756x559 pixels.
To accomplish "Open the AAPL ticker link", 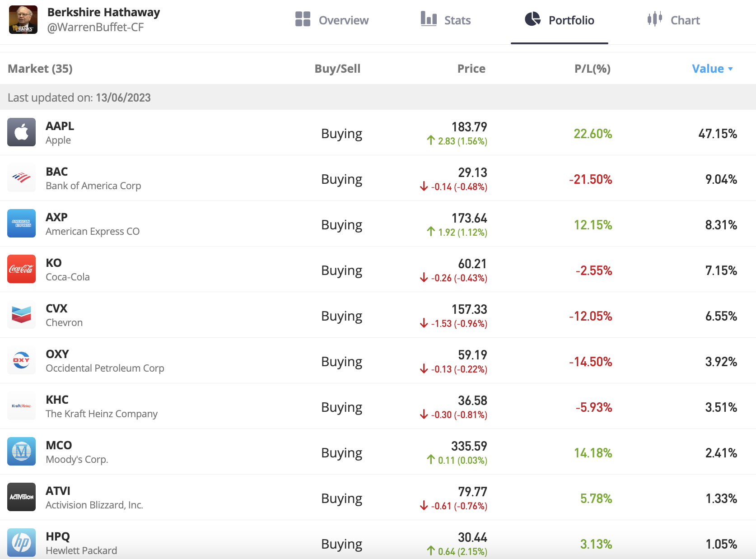I will click(x=60, y=126).
